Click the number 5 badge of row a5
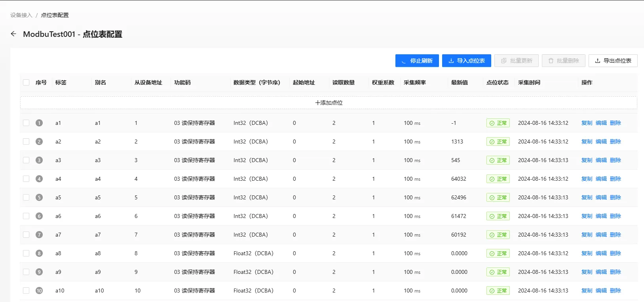This screenshot has width=644, height=302. (39, 197)
